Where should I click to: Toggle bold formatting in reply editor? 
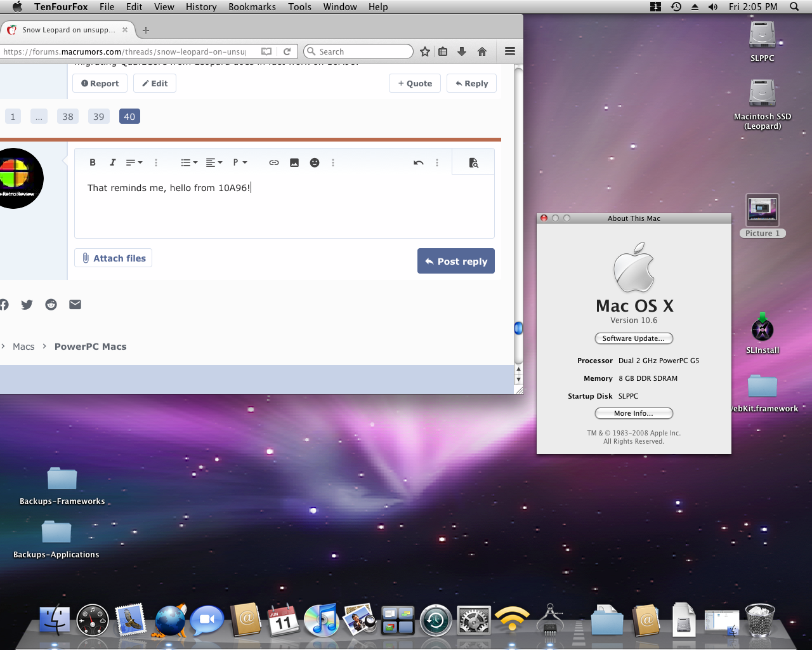(93, 162)
